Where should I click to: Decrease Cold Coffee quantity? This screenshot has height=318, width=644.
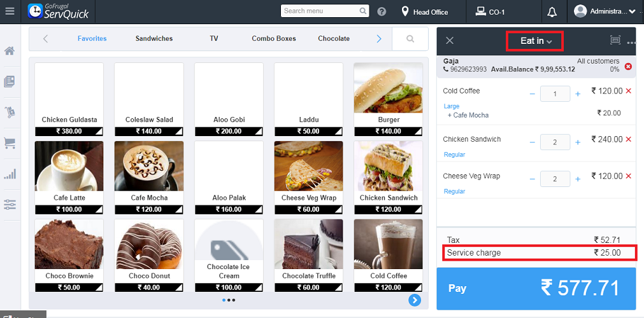pyautogui.click(x=533, y=94)
